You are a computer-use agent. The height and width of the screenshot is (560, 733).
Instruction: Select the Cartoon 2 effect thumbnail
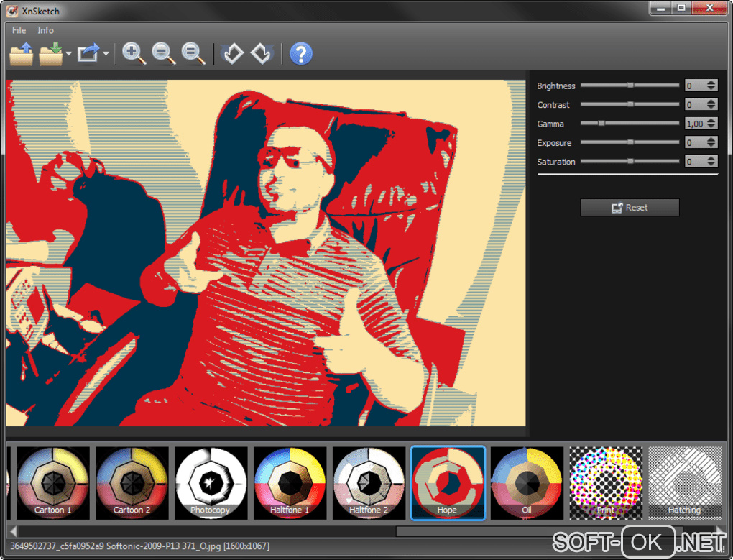point(132,483)
